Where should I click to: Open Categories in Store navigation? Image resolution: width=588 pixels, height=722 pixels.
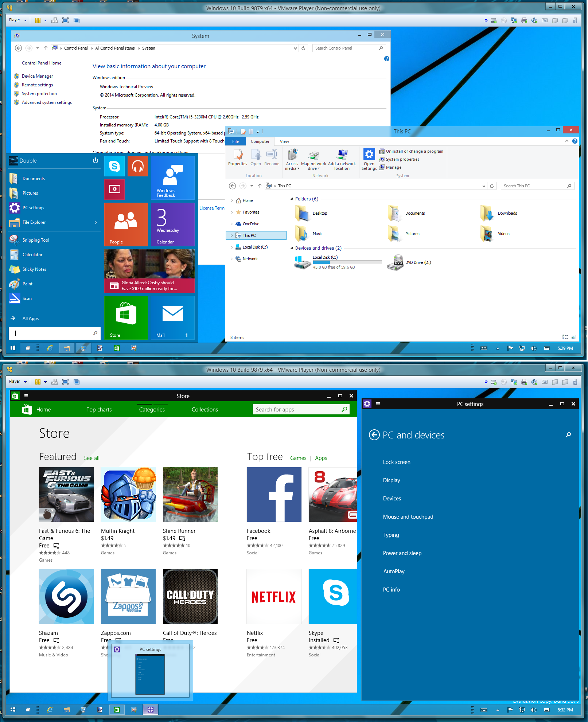click(x=152, y=410)
